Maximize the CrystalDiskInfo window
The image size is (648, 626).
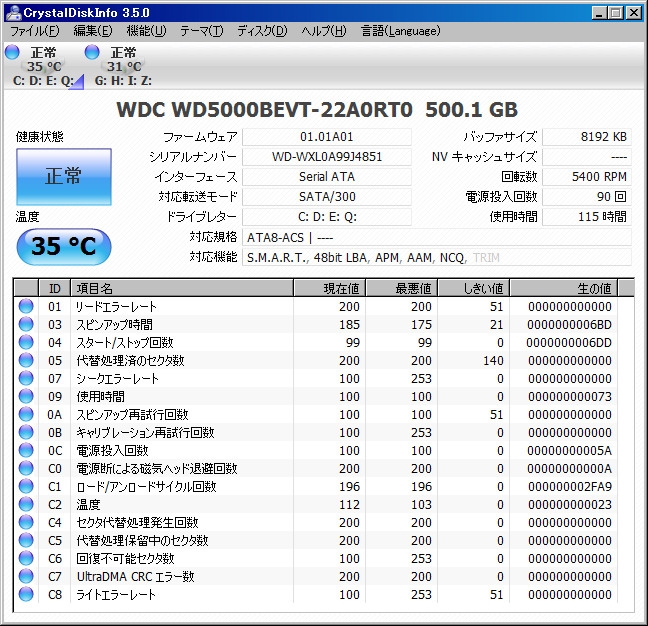click(616, 13)
